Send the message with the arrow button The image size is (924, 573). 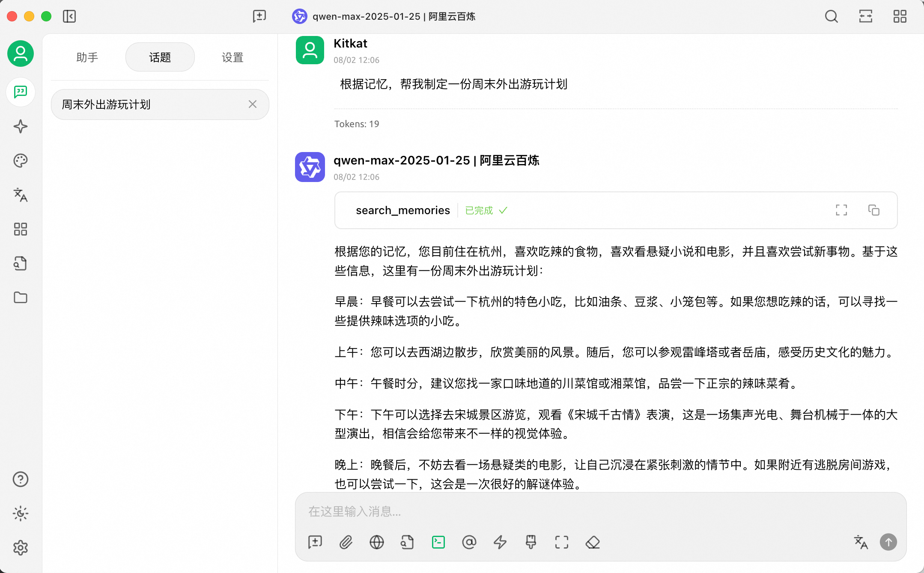pyautogui.click(x=888, y=542)
